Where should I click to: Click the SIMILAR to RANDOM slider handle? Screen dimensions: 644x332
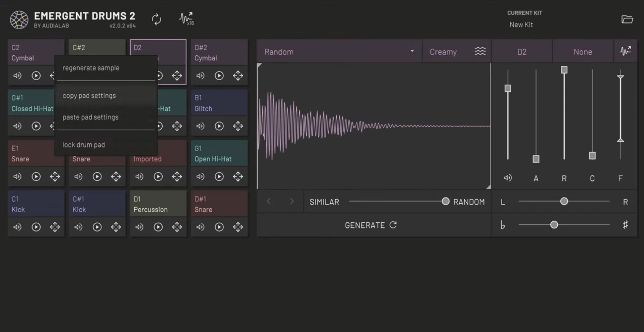446,201
